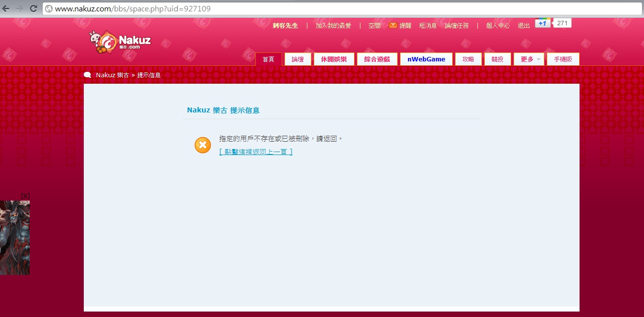Open 論壇任務 link
Screen dimensions: 644x317
click(x=457, y=26)
